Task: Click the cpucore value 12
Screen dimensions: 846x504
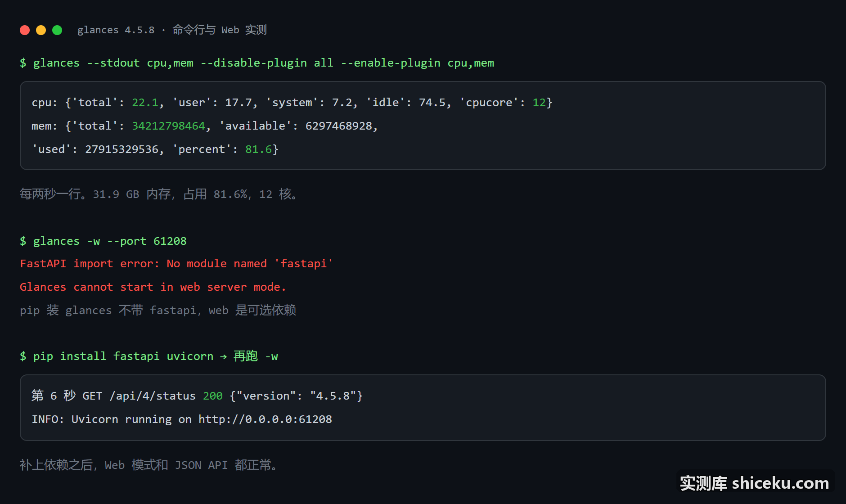Action: [x=539, y=103]
